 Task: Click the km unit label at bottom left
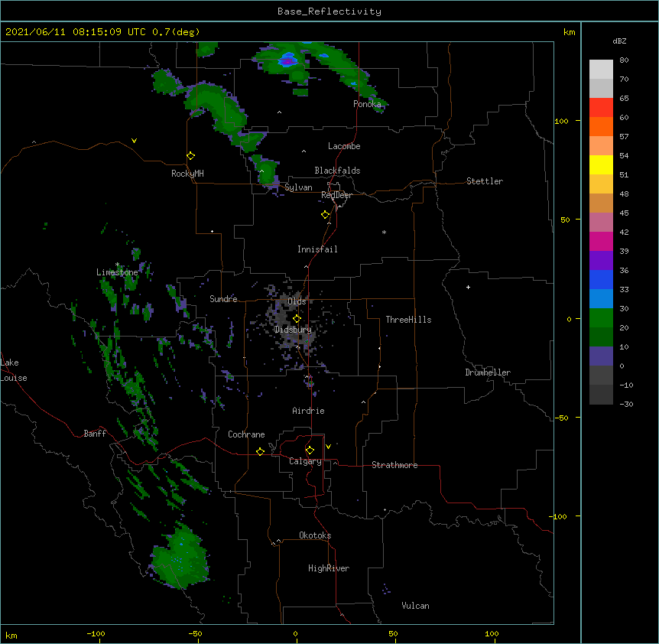(11, 635)
